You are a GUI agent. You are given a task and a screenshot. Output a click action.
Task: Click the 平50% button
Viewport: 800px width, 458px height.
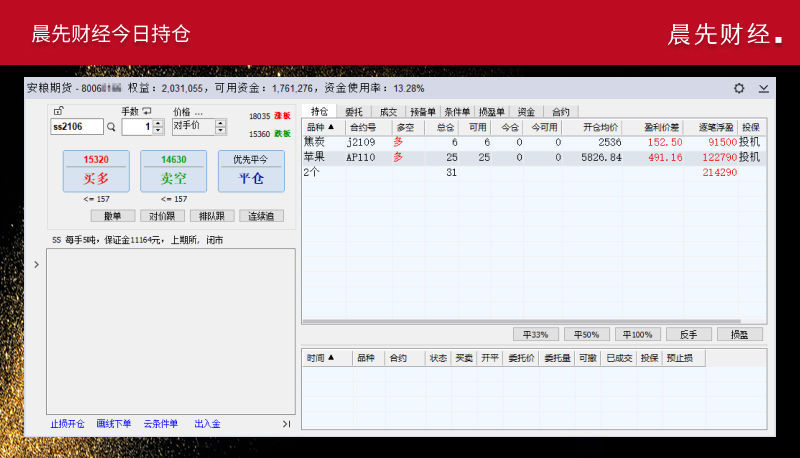click(x=586, y=334)
